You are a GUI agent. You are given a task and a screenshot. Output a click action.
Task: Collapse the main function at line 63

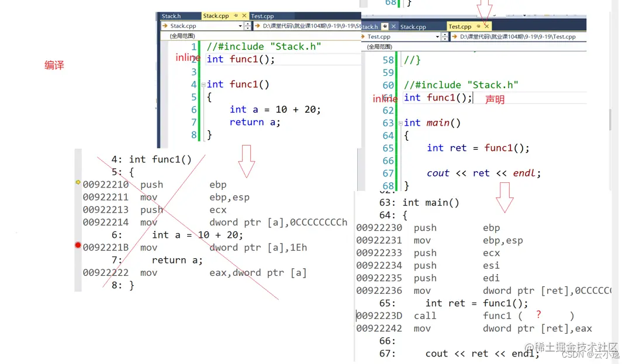[x=400, y=123]
